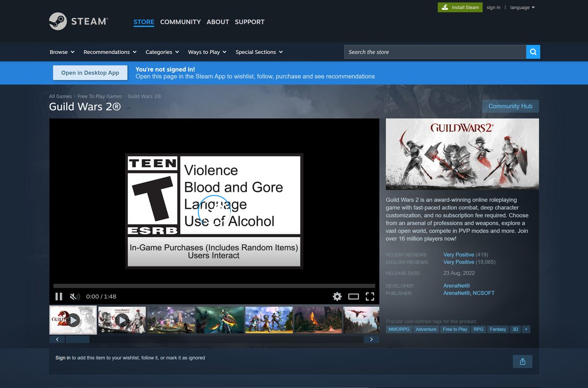
Task: Click developer ArenaNet link
Action: tap(457, 286)
